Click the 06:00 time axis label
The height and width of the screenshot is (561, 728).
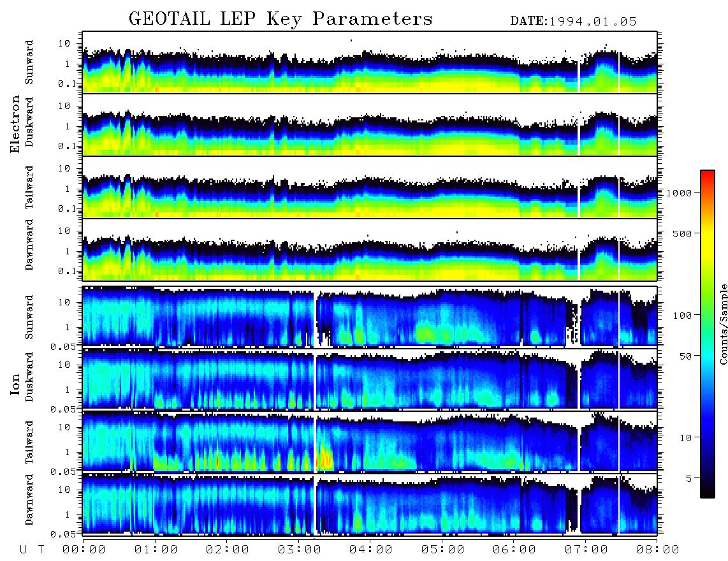tap(514, 550)
